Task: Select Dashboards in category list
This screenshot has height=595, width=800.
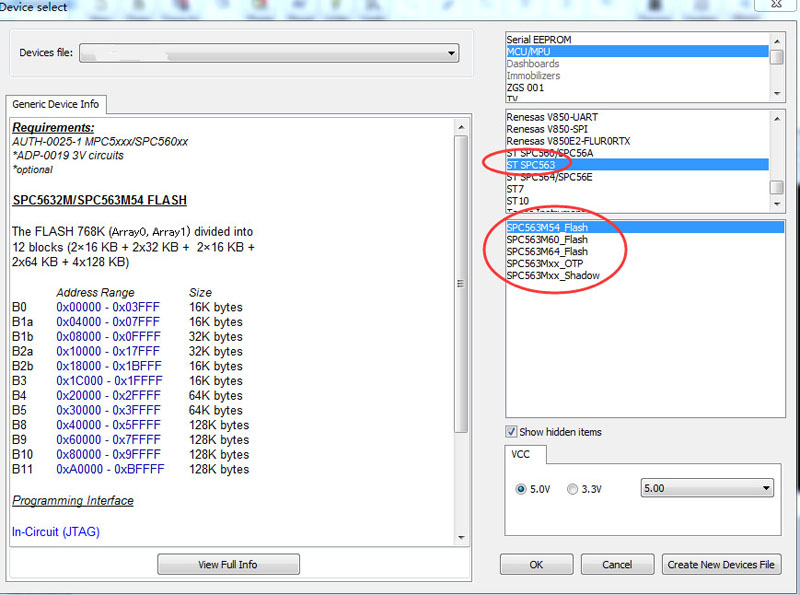Action: [637, 64]
